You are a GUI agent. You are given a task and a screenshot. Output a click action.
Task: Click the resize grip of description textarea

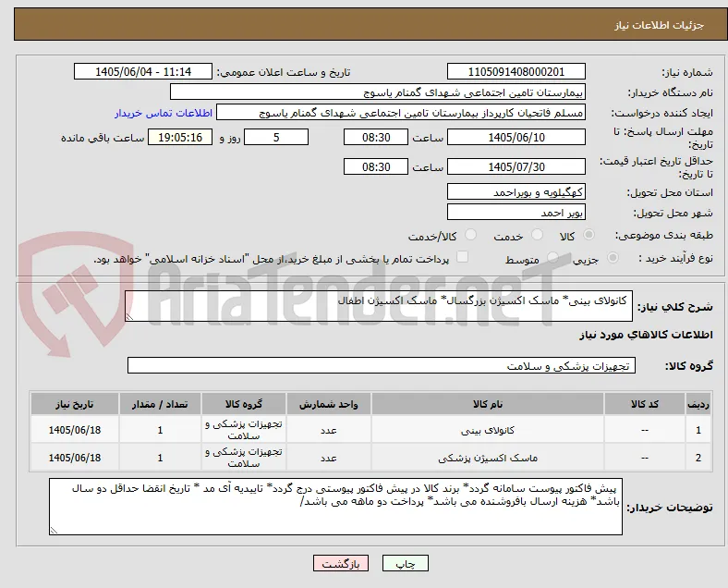click(x=129, y=317)
